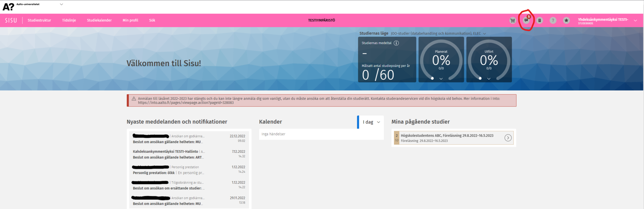
Task: Expand the Aalto-universitetet dropdown chevron
Action: [x=61, y=5]
